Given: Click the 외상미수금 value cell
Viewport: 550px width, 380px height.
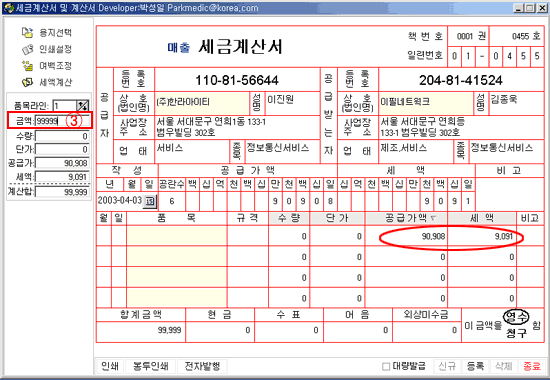Looking at the screenshot, I should (427, 331).
